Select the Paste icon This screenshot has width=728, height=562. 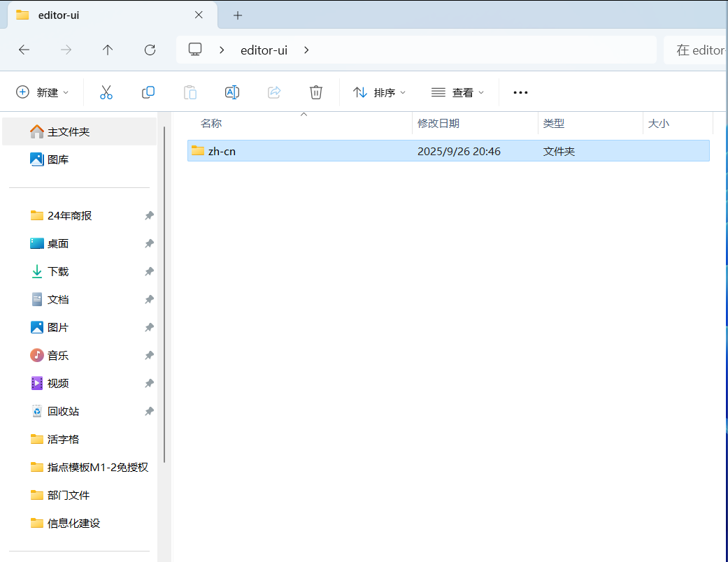click(x=190, y=92)
